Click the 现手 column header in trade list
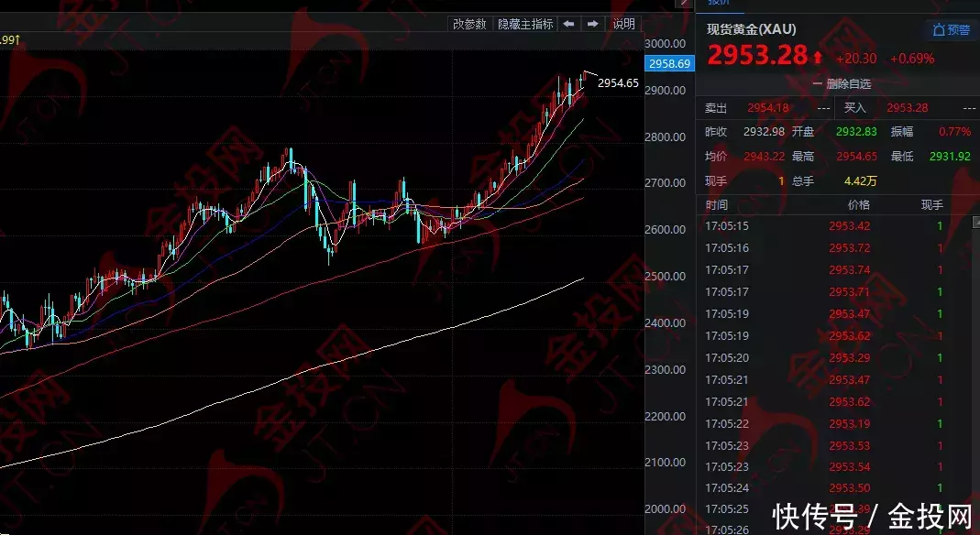 click(x=931, y=204)
